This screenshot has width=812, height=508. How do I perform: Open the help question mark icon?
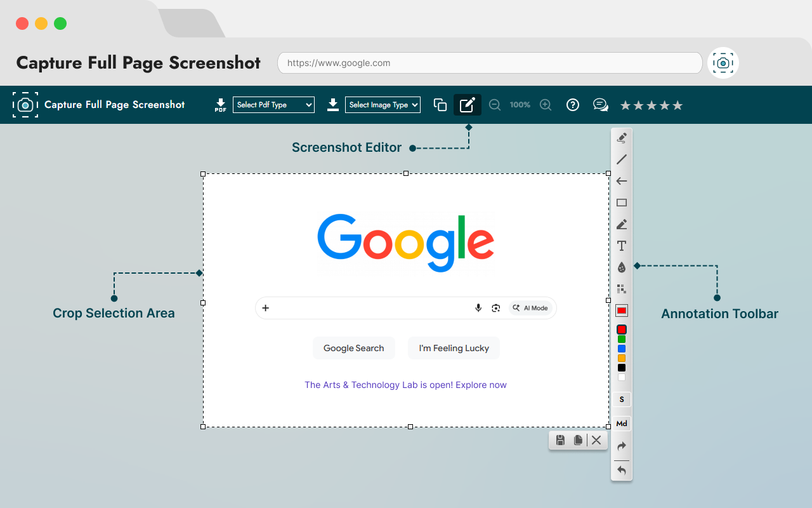573,105
